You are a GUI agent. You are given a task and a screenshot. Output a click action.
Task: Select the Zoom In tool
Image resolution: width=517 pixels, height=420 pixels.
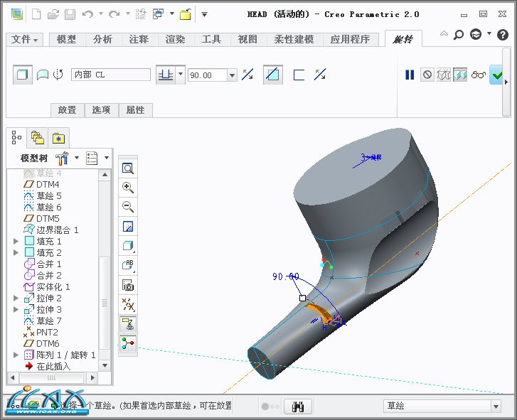click(128, 188)
